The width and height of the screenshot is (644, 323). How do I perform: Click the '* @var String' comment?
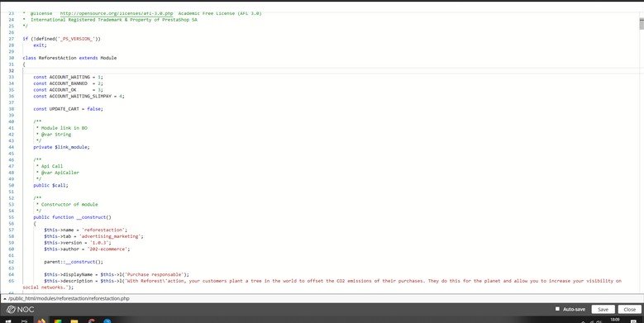(x=54, y=134)
